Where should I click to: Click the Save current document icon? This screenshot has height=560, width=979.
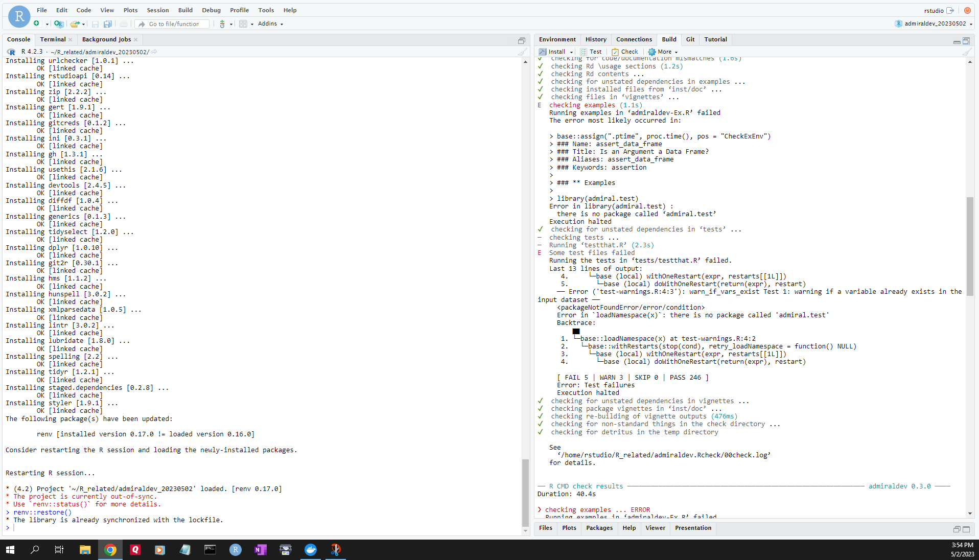point(95,24)
